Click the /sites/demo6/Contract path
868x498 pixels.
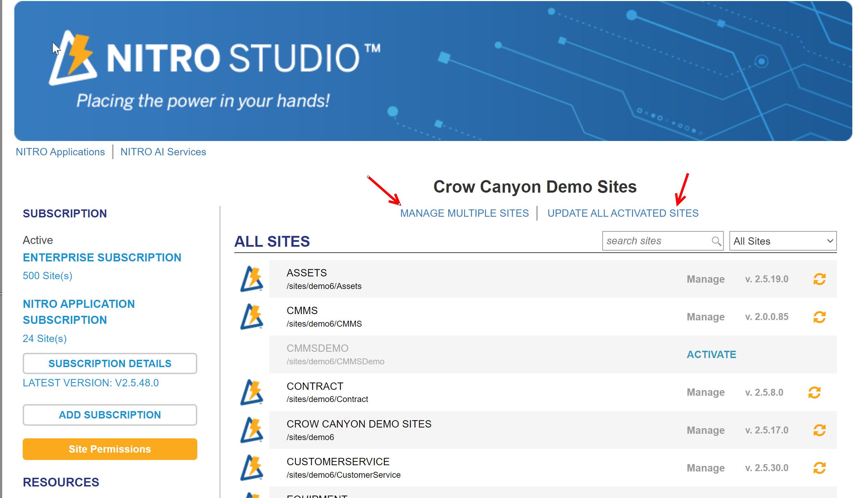coord(327,399)
